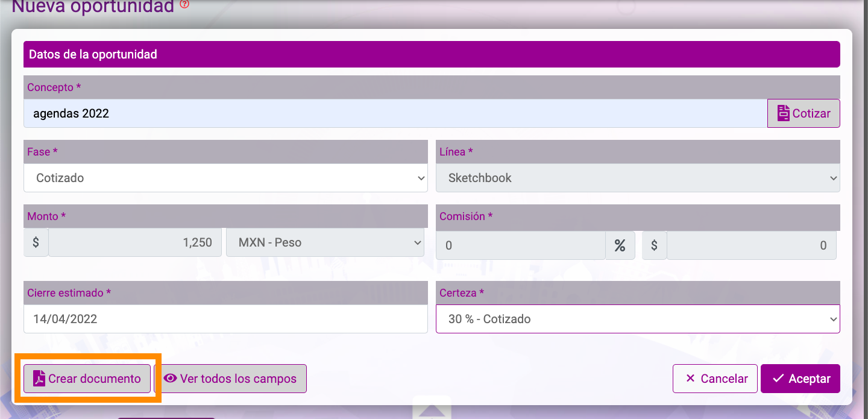Click the percent symbol button in Comisión
The width and height of the screenshot is (868, 419).
pyautogui.click(x=620, y=245)
